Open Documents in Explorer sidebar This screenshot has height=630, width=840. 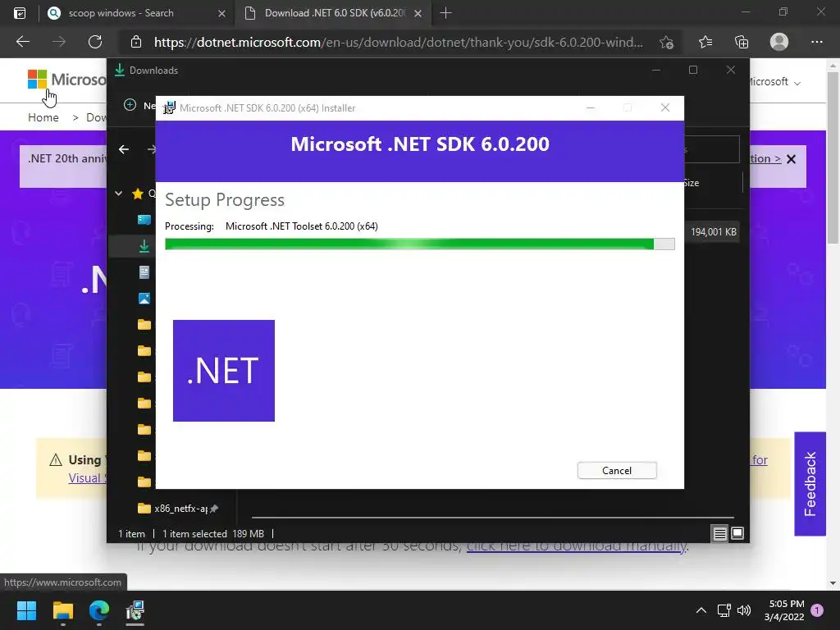tap(144, 272)
